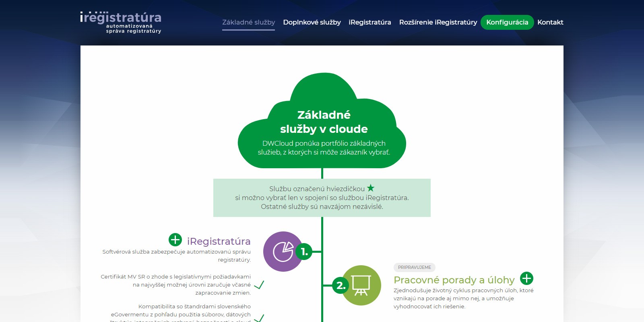The width and height of the screenshot is (644, 322).
Task: Click text 'Ostatné služby sú navzájom nezávislé.'
Action: coord(322,206)
